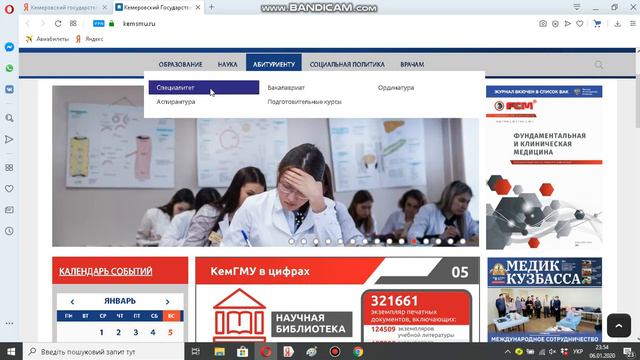Open Speed Dial grid in sidebar
Screen dimensions: 640x360
(x=9, y=167)
